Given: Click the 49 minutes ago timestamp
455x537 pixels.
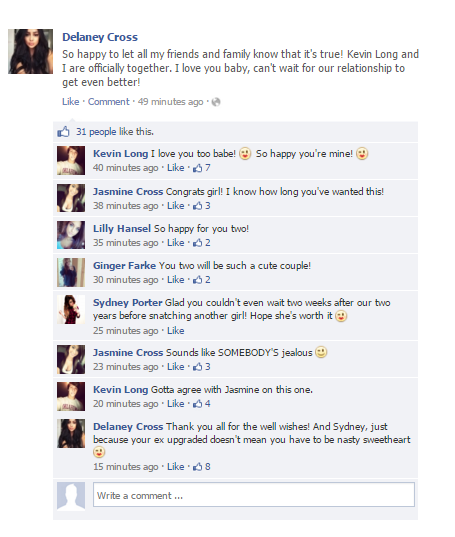Looking at the screenshot, I should (170, 102).
